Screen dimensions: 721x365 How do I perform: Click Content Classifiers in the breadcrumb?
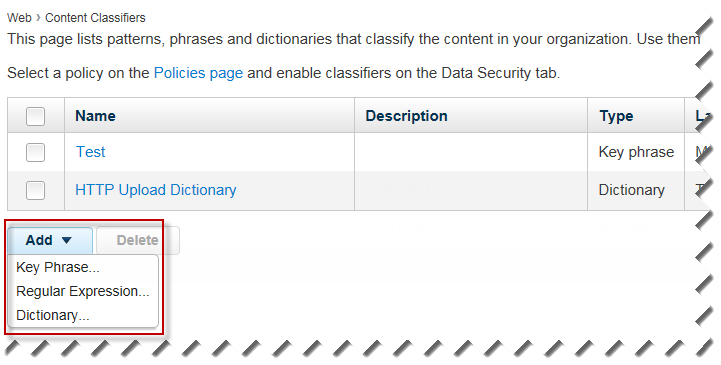click(95, 18)
